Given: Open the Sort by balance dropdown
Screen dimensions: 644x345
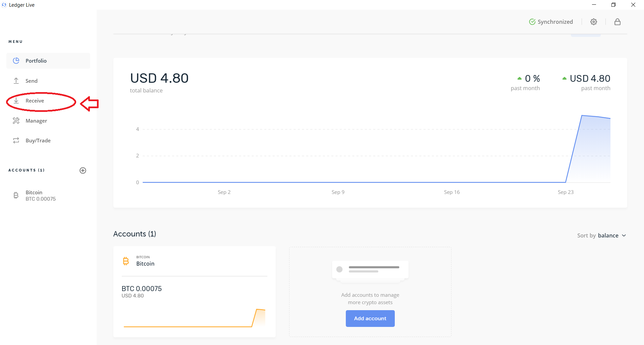Looking at the screenshot, I should click(602, 235).
